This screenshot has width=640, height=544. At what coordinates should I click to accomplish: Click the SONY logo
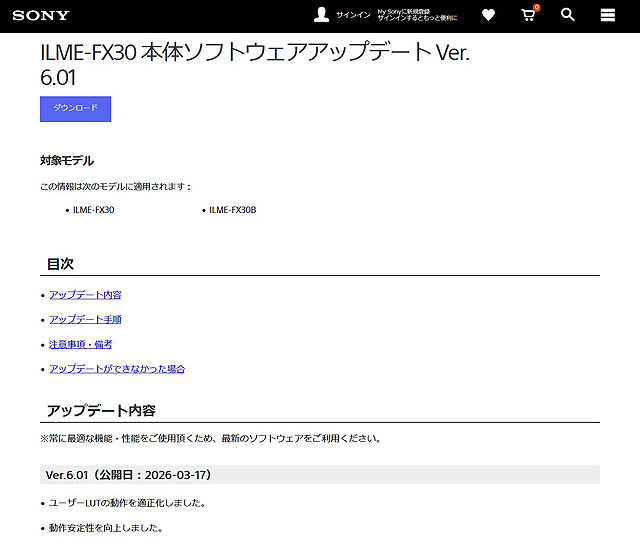coord(41,15)
